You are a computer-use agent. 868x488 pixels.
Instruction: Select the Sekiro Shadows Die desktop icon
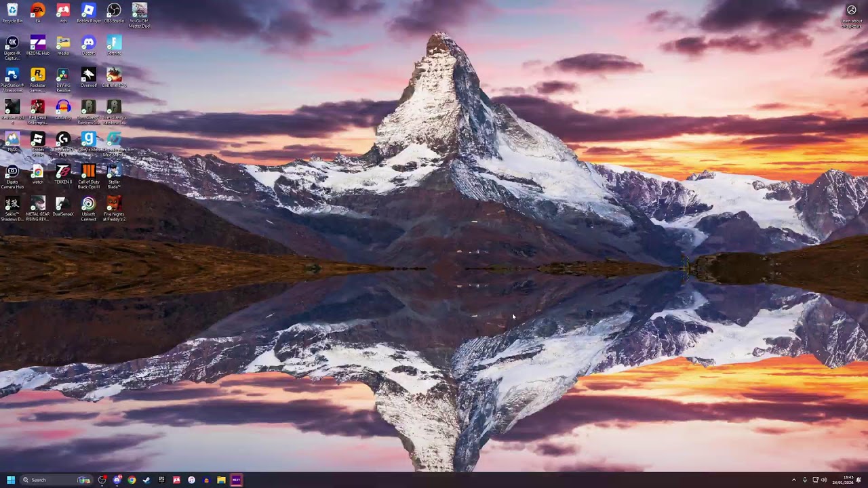tap(12, 209)
